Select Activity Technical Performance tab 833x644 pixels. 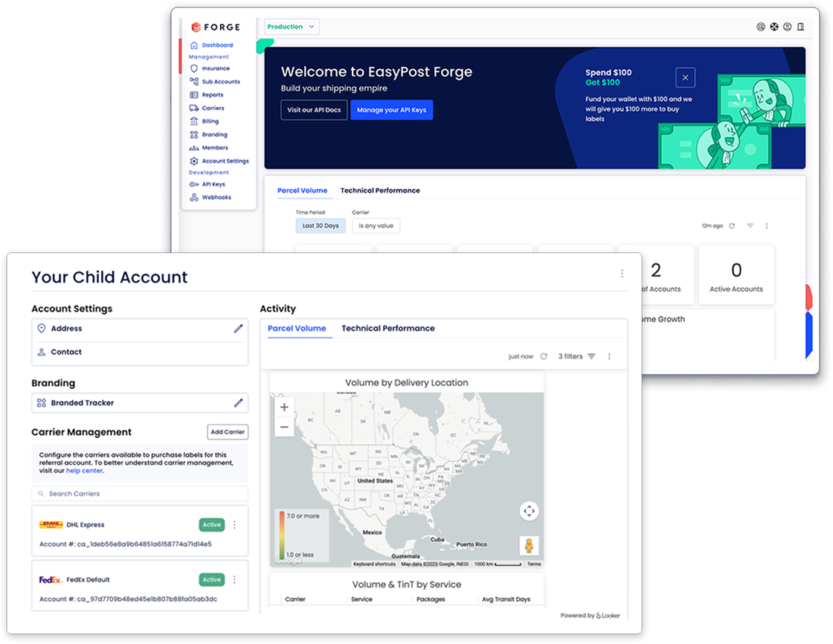[x=387, y=329]
